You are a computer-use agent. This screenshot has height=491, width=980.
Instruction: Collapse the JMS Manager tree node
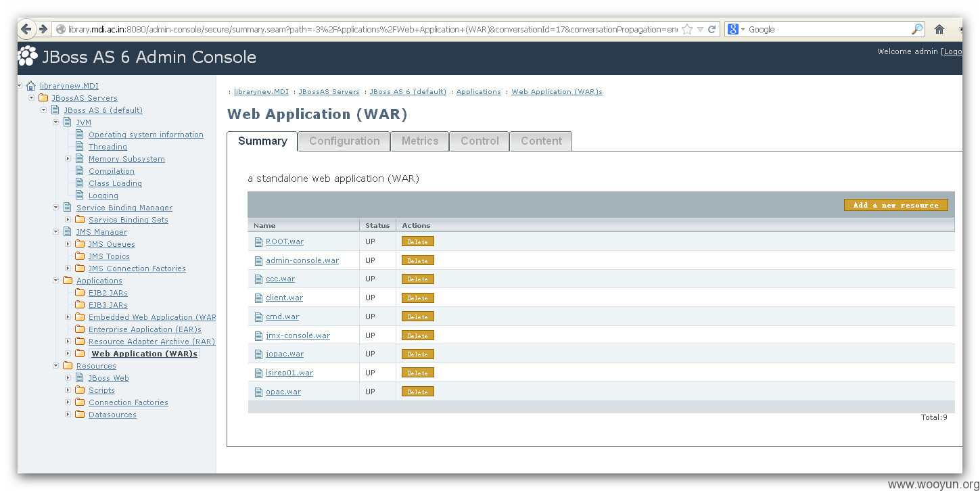[56, 232]
